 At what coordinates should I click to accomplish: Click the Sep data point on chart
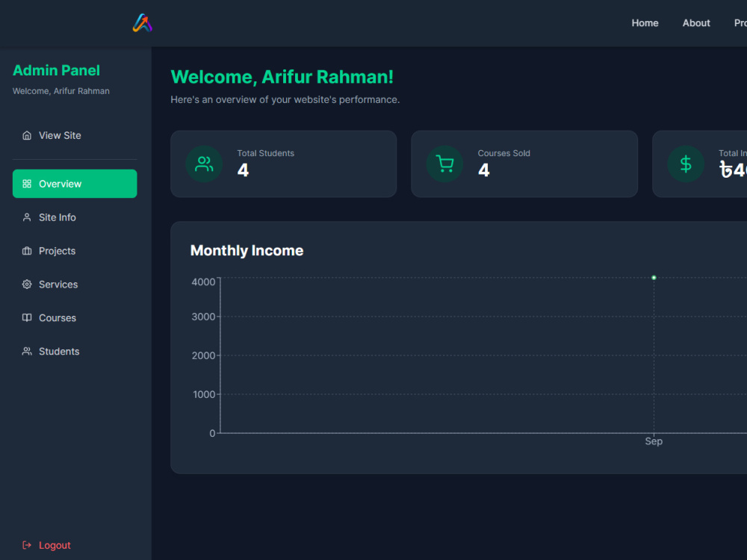(x=654, y=278)
